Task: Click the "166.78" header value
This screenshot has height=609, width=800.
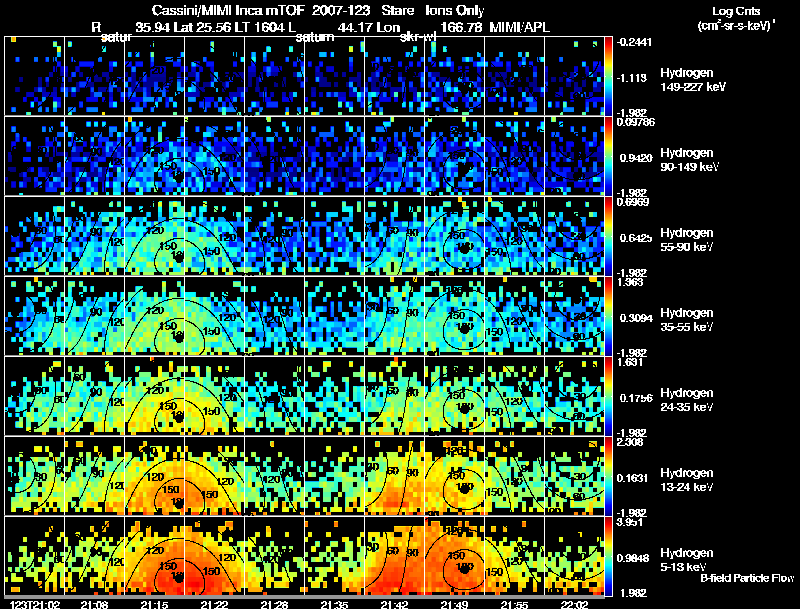Action: (x=461, y=27)
